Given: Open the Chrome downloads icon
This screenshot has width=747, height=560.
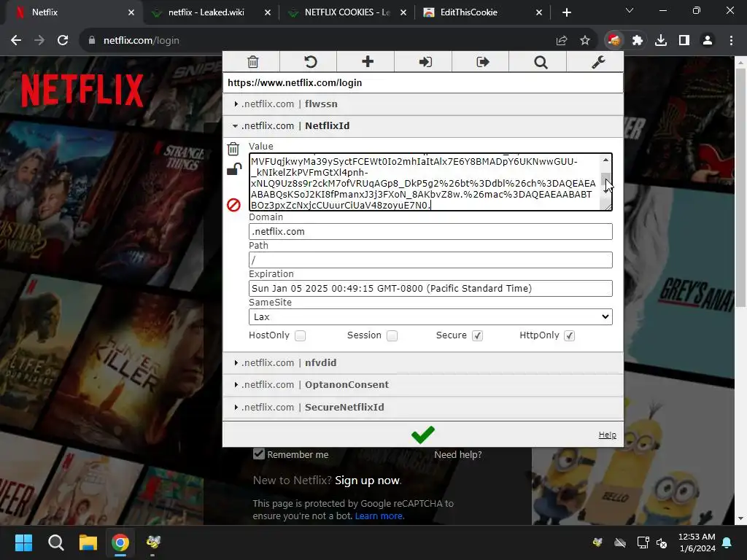Looking at the screenshot, I should pos(661,41).
